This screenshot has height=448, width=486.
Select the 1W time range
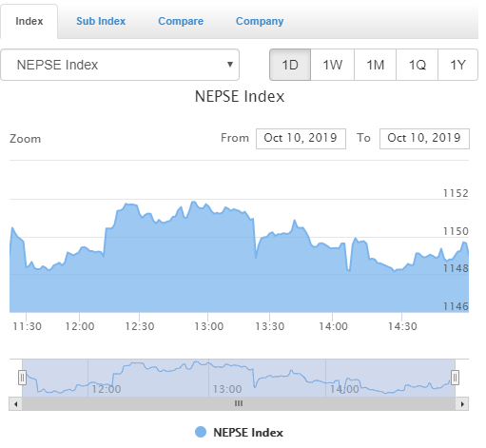[332, 65]
